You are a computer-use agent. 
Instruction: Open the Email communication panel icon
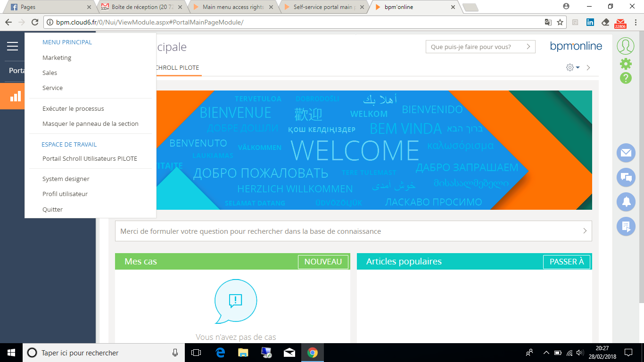tap(626, 153)
